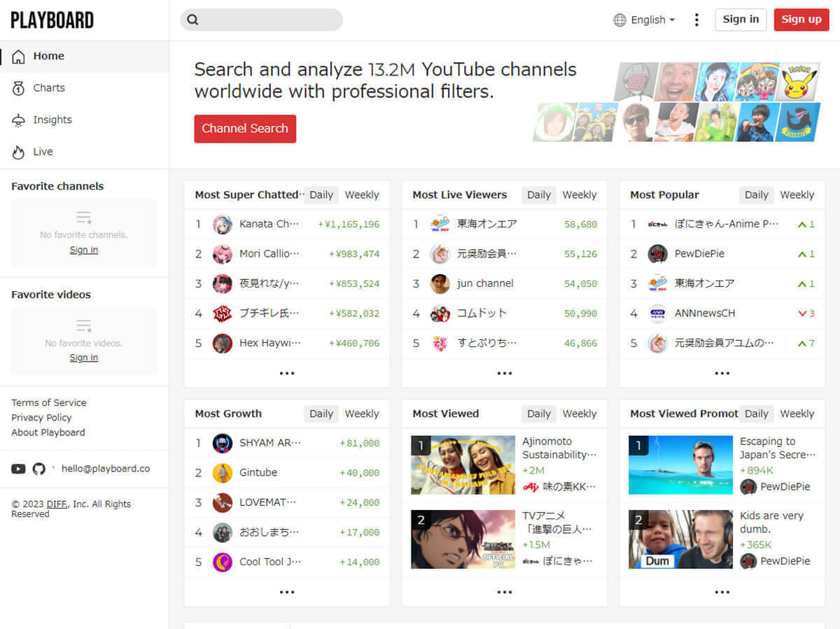Viewport: 840px width, 629px height.
Task: Go to Charts in the sidebar
Action: pyautogui.click(x=49, y=88)
